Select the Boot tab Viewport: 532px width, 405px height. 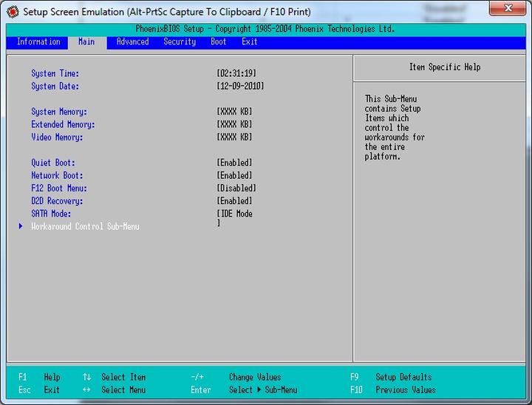click(219, 42)
